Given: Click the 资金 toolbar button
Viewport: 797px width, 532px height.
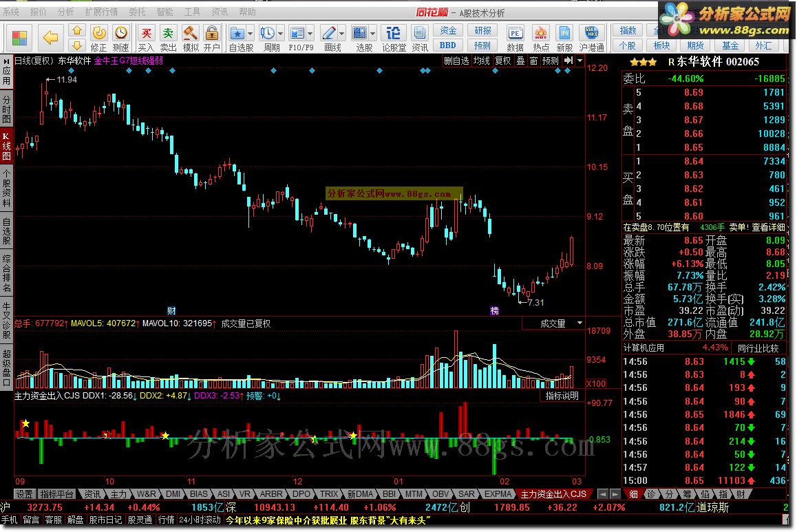Looking at the screenshot, I should [448, 30].
